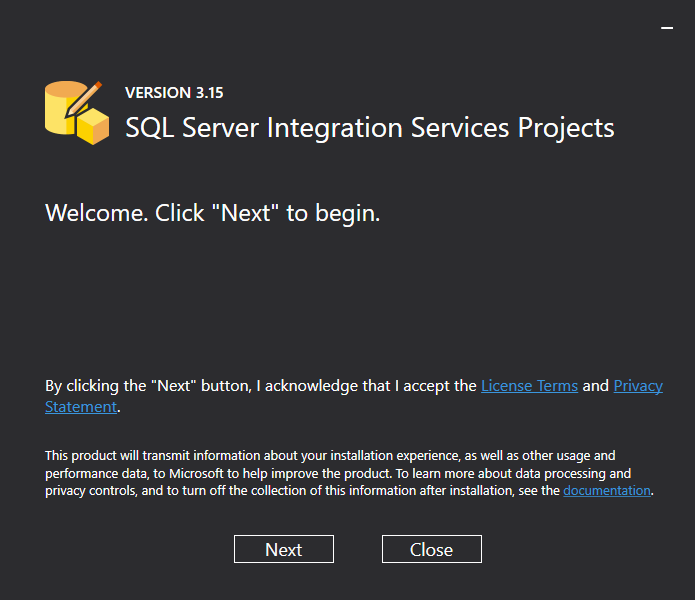Screen dimensions: 695x600
Task: Click the Welcome message heading
Action: tap(213, 213)
